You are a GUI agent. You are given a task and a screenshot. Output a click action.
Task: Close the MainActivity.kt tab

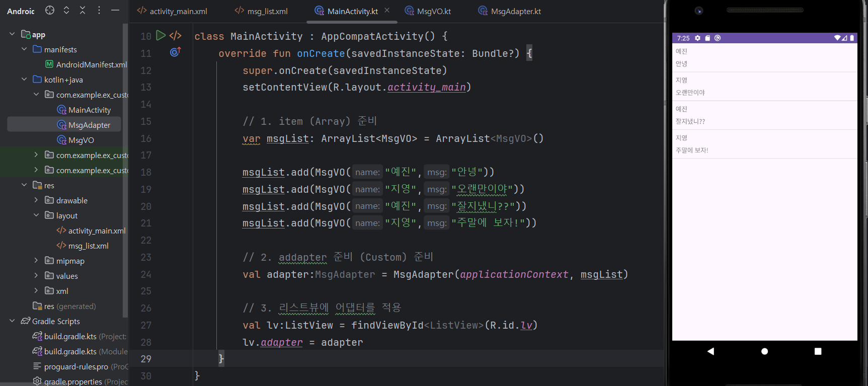387,10
